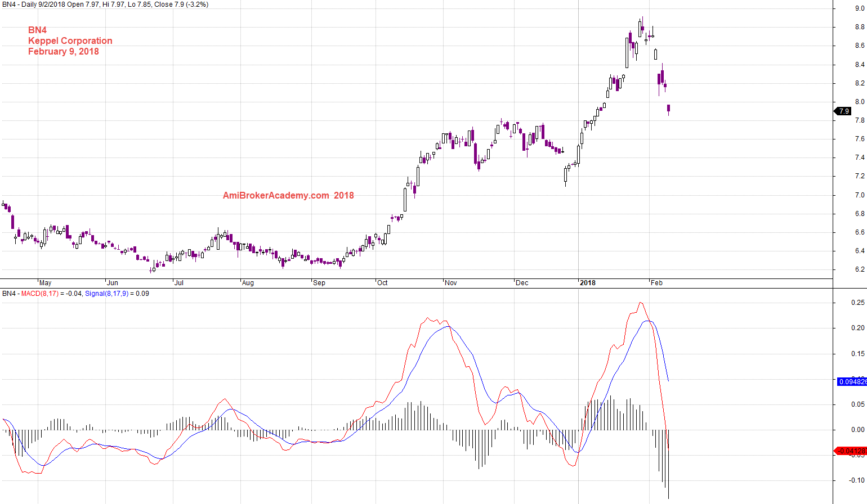Click the 6.8 price axis label
Image resolution: width=867 pixels, height=504 pixels.
[860, 214]
